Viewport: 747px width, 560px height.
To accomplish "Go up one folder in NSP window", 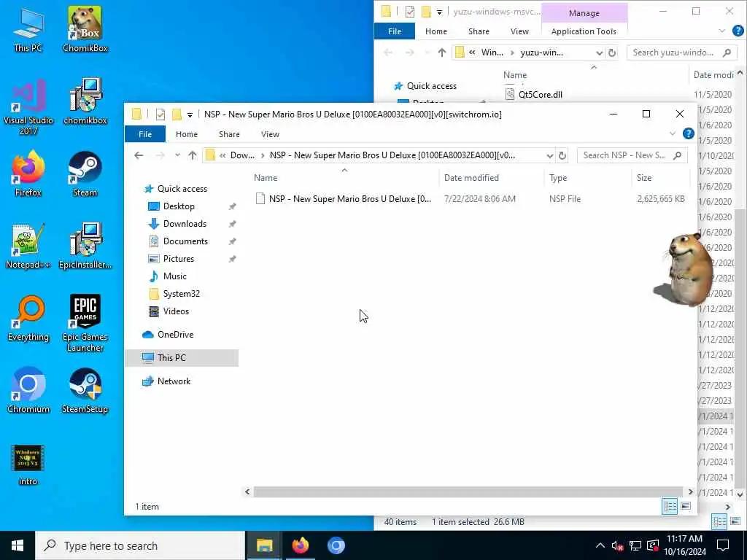I will click(x=193, y=155).
